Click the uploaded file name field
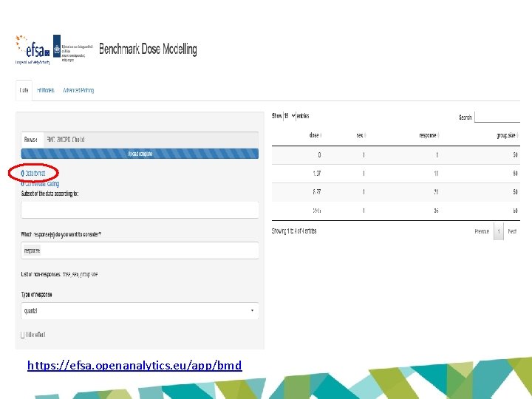Viewport: 532px width, 399px height. pos(151,140)
